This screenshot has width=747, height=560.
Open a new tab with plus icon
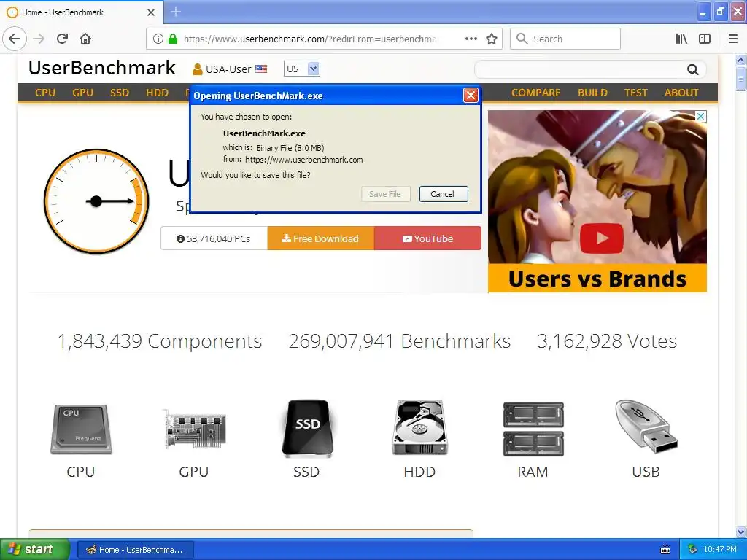(x=176, y=12)
